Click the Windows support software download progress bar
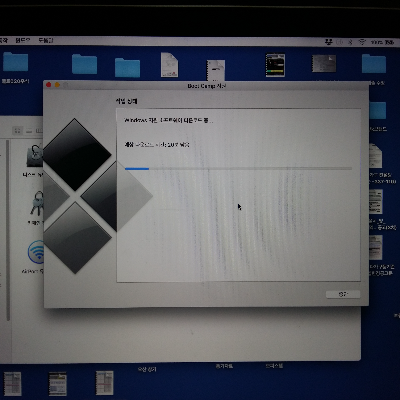 click(x=238, y=169)
